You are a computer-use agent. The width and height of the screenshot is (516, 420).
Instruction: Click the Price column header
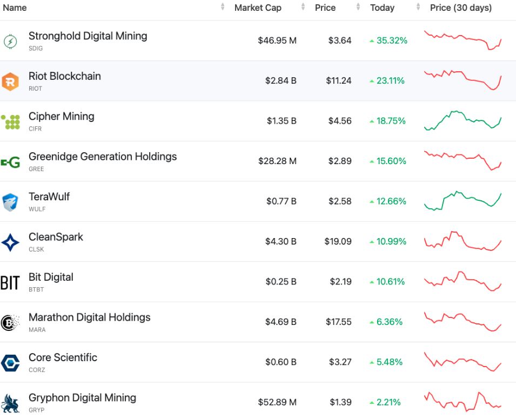[325, 8]
